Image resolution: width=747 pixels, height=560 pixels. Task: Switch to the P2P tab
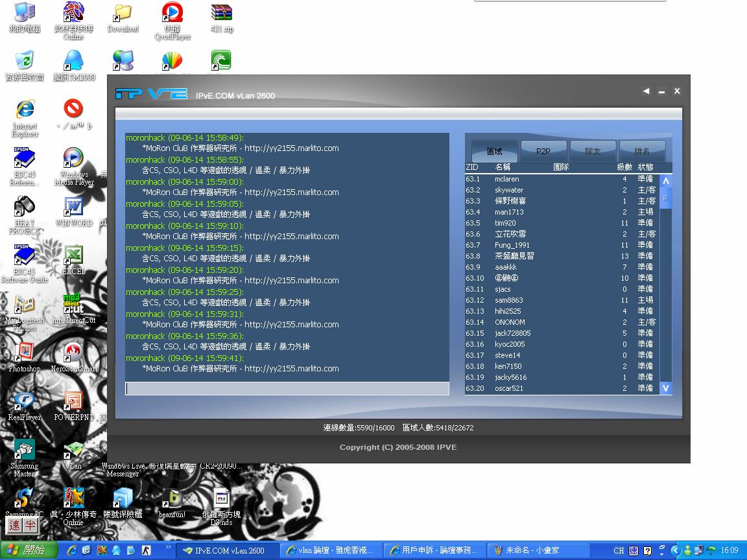[543, 151]
